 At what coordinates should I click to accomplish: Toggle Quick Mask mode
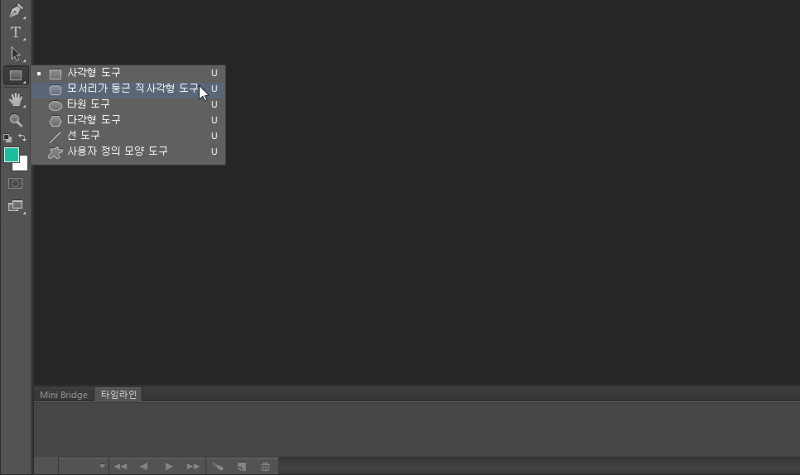[x=15, y=184]
